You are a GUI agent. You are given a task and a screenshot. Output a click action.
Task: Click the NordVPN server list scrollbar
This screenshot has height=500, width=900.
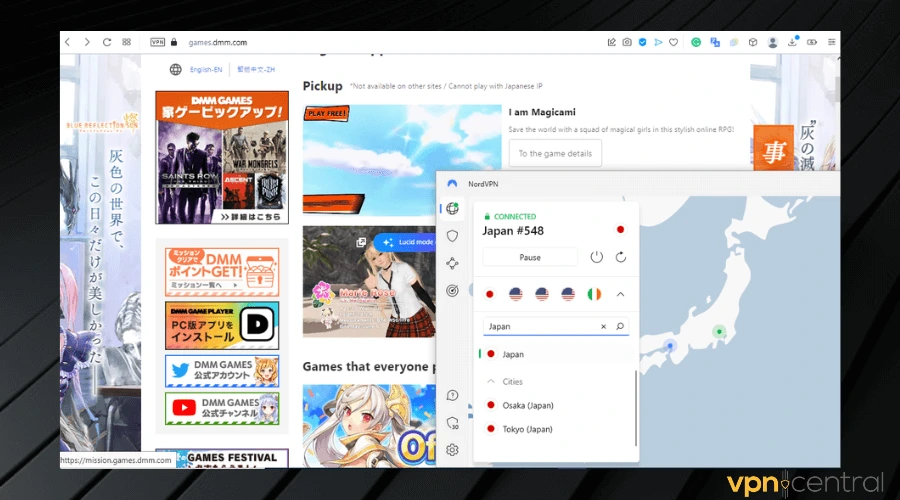[636, 408]
